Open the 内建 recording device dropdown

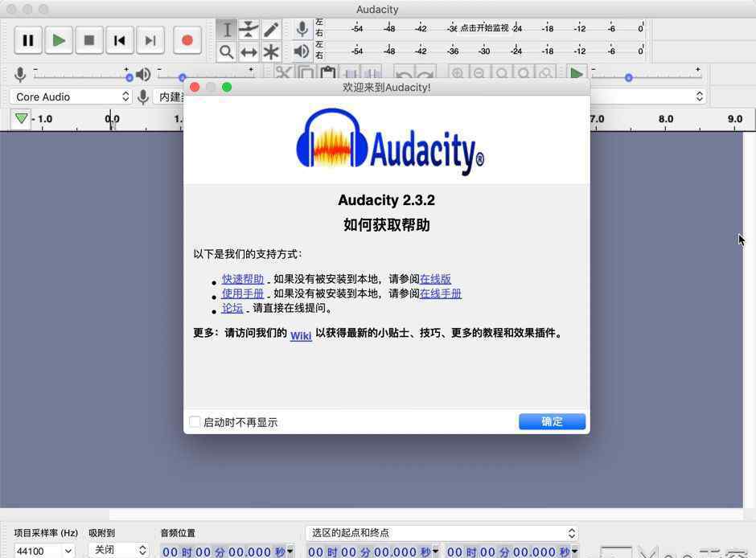click(169, 96)
